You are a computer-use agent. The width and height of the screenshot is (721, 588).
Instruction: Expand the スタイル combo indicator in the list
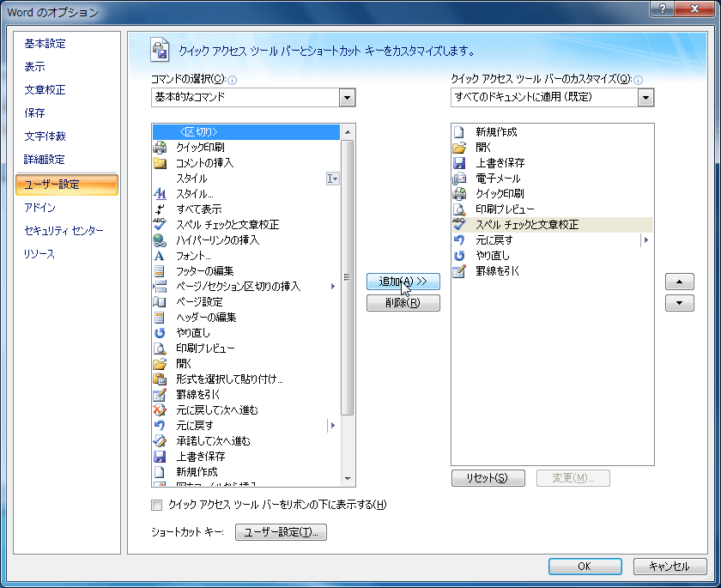pos(332,179)
